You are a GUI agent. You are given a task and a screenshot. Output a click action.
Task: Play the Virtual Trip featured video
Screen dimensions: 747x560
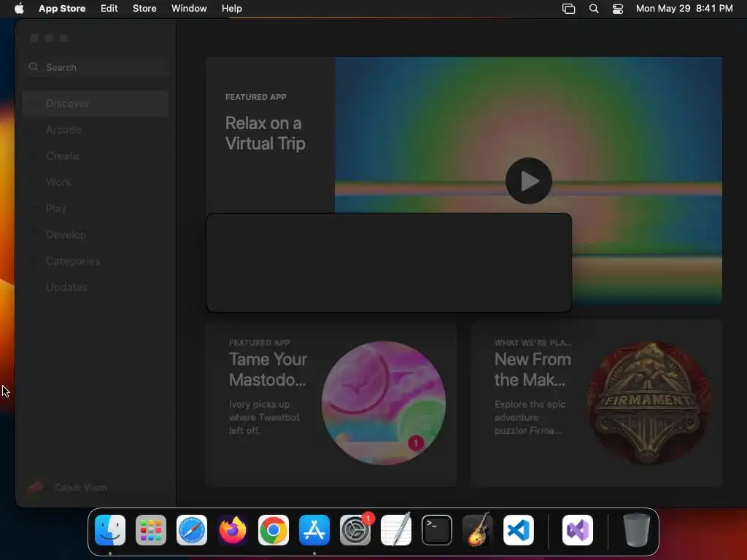(x=528, y=181)
